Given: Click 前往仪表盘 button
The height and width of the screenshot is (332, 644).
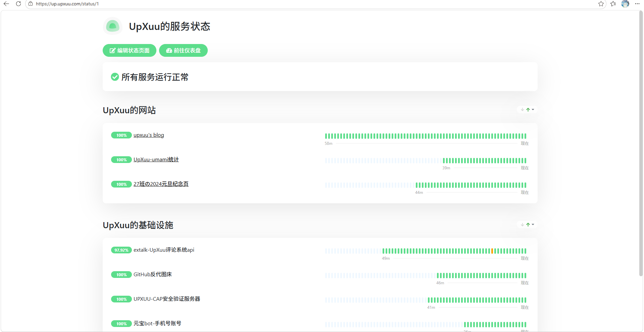Looking at the screenshot, I should (183, 50).
